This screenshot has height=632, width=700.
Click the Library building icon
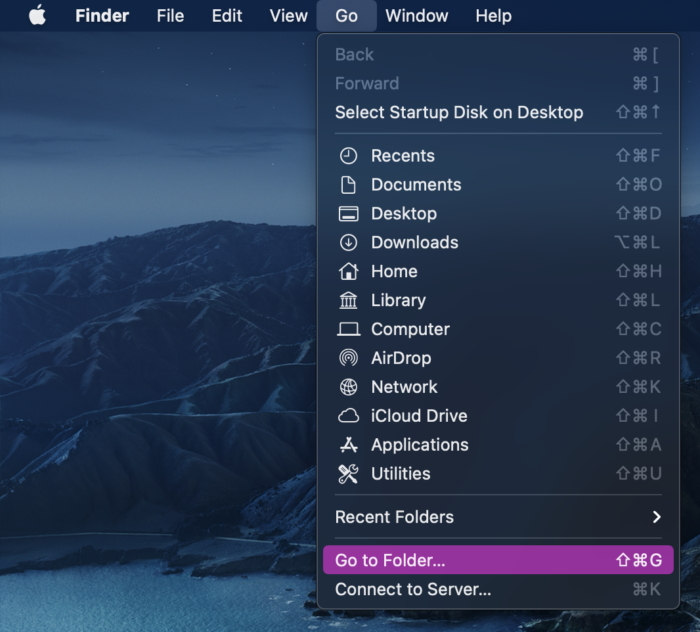coord(348,300)
